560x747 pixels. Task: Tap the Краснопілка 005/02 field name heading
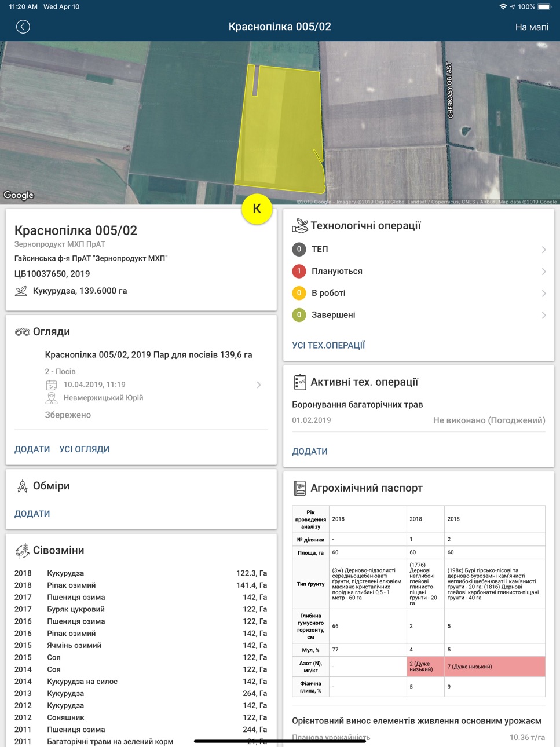(76, 230)
